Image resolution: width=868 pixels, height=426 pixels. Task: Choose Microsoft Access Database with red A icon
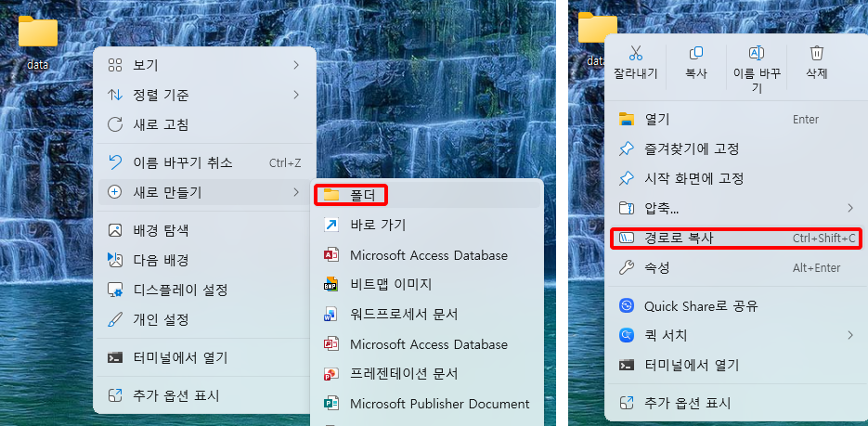[427, 255]
